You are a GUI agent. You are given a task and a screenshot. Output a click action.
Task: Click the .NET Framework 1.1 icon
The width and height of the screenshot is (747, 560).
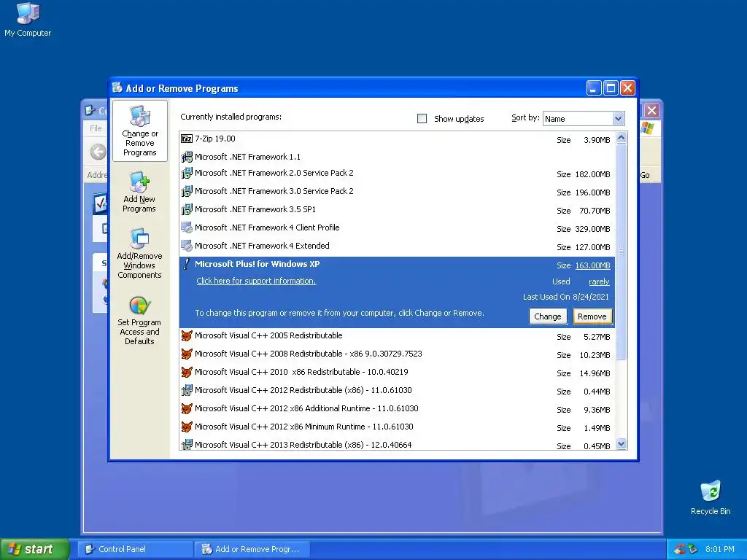coord(187,157)
